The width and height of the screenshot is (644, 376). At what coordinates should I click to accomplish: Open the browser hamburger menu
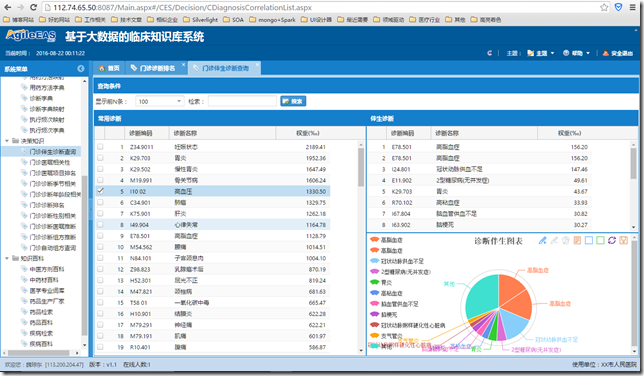632,7
